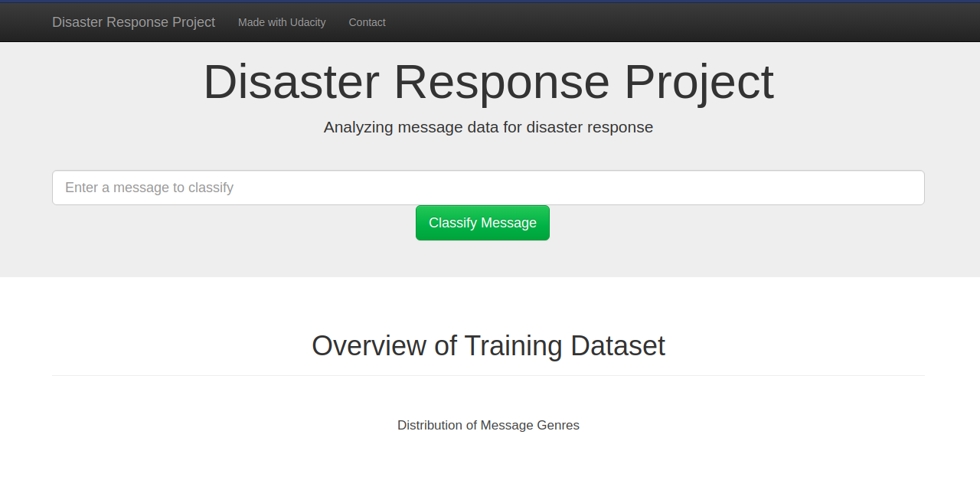Click the dark navigation bar's Udacity link
The height and width of the screenshot is (477, 980).
pyautogui.click(x=282, y=22)
